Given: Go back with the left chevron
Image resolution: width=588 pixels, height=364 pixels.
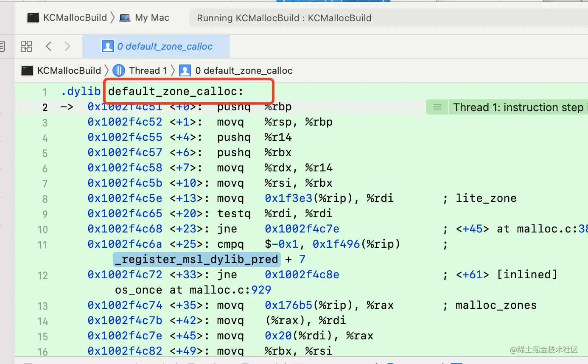Looking at the screenshot, I should click(48, 46).
